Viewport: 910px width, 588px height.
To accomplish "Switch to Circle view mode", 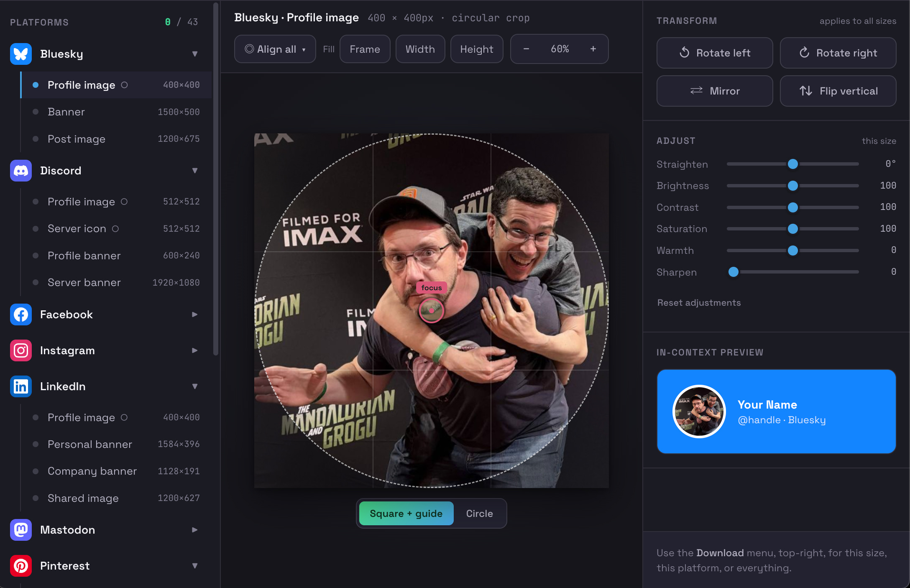I will tap(479, 514).
